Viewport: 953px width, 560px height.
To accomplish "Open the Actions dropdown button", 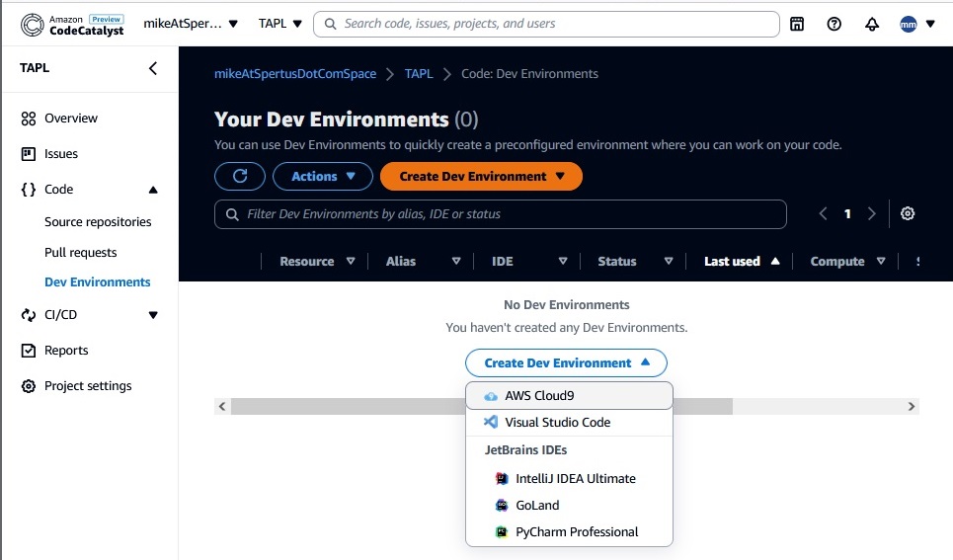I will [323, 177].
